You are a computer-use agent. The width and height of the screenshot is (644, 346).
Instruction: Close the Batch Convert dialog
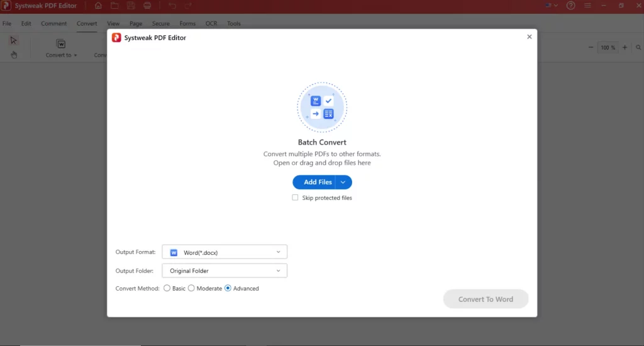click(x=530, y=37)
